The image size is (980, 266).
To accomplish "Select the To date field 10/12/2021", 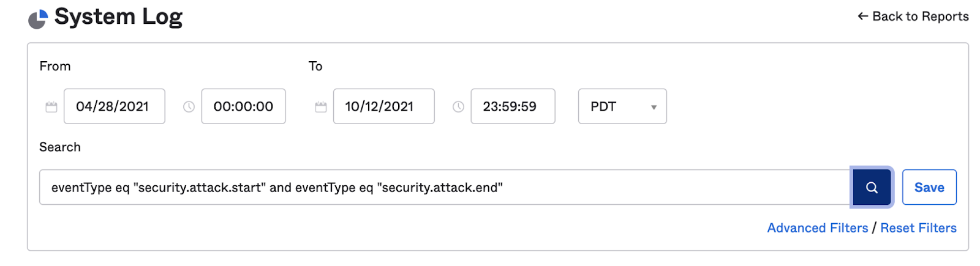I will coord(383,107).
